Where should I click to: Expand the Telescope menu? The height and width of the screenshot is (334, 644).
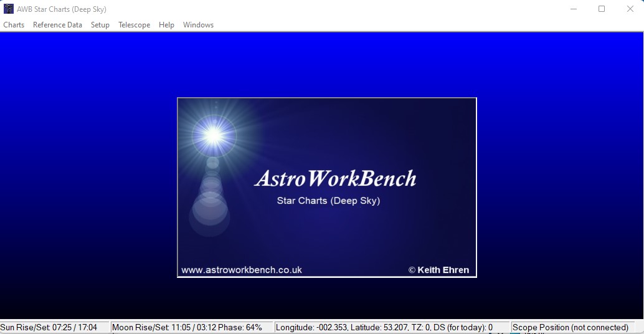click(134, 25)
